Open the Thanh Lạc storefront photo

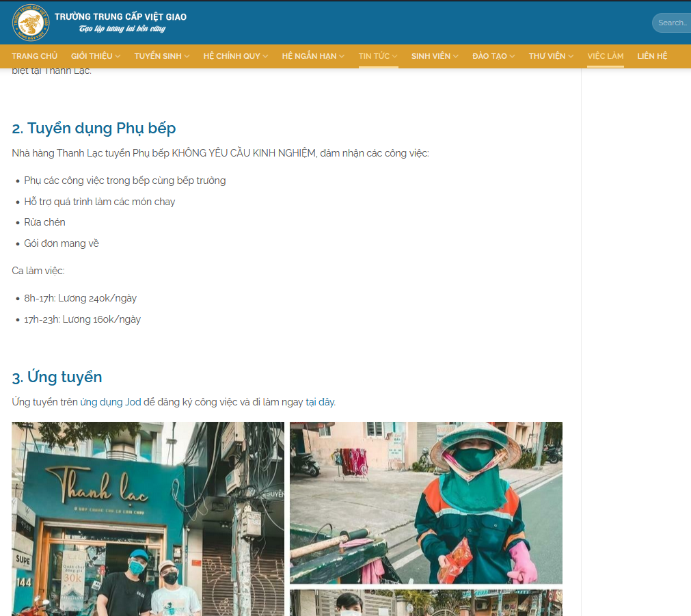click(148, 518)
